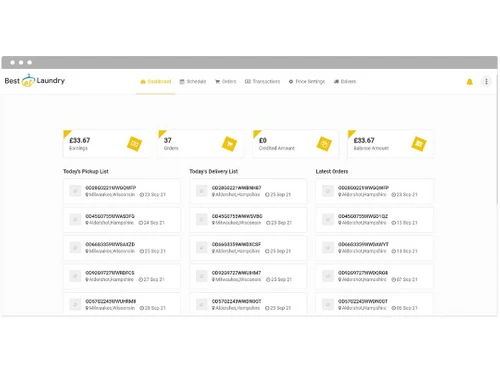Image resolution: width=500 pixels, height=375 pixels.
Task: Open Latest Orders thumbnail for order OD66
Action: (x=328, y=248)
